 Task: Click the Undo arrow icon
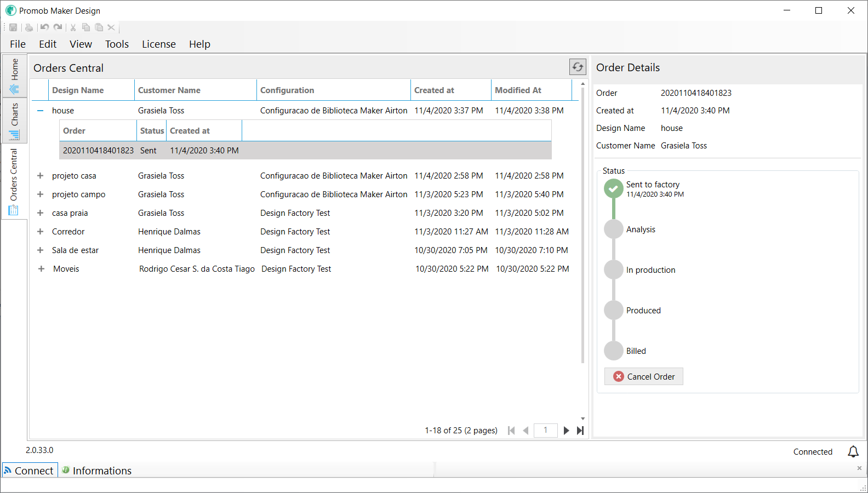tap(45, 27)
